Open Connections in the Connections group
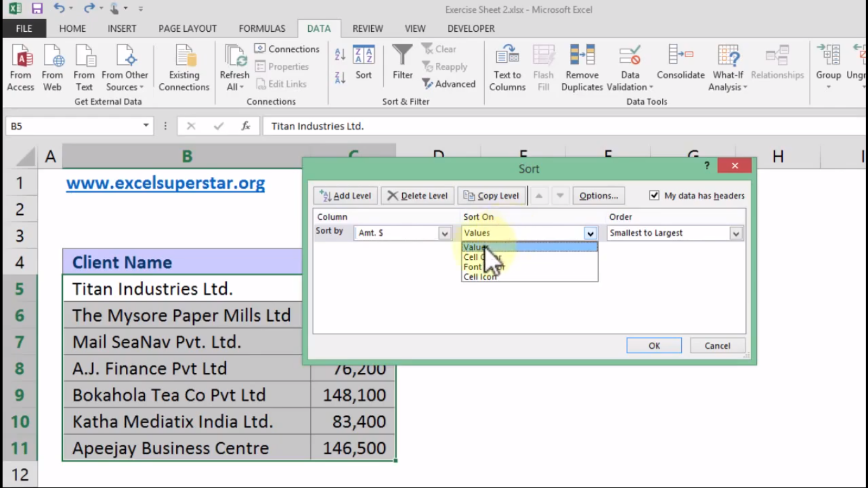Screen dimensions: 868x488 pyautogui.click(x=287, y=49)
